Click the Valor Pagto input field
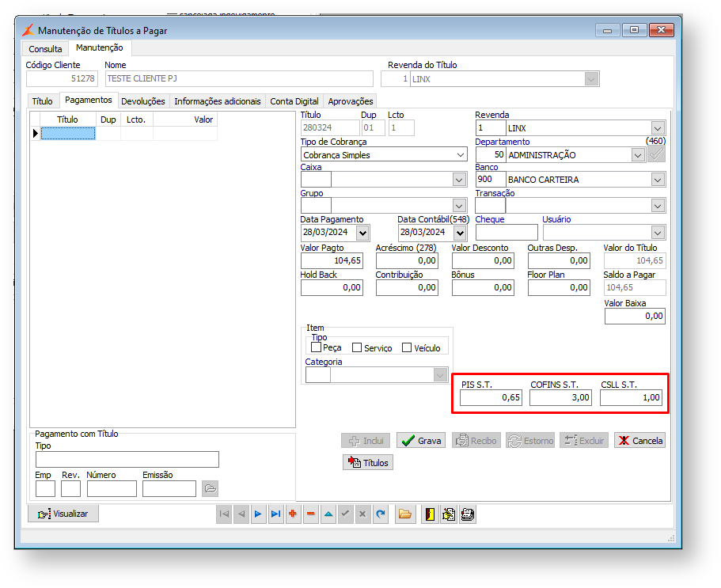This screenshot has width=721, height=588. point(332,261)
